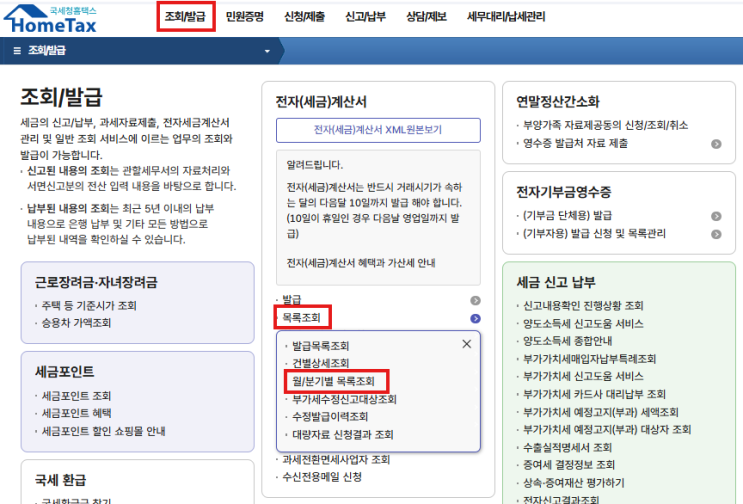Open 부가가치세 예정고지(부과) 세액조회
743x504 pixels.
pyautogui.click(x=601, y=412)
